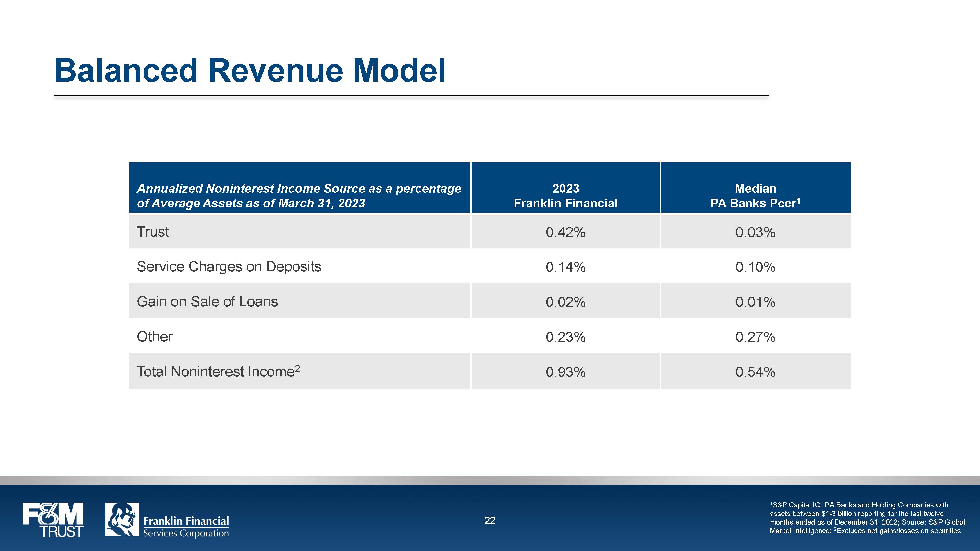
Task: Click the Balanced Revenue Model title
Action: pos(250,70)
